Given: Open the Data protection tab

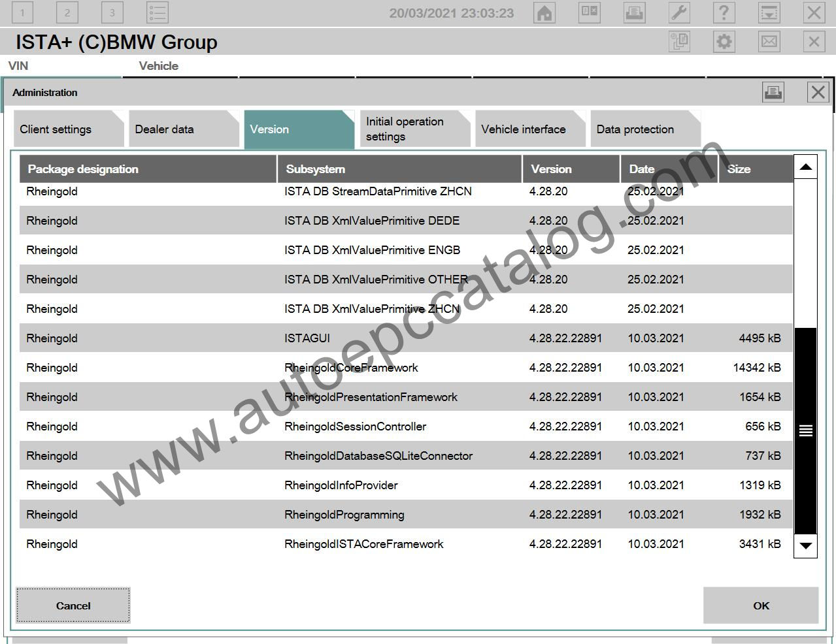Looking at the screenshot, I should click(645, 129).
